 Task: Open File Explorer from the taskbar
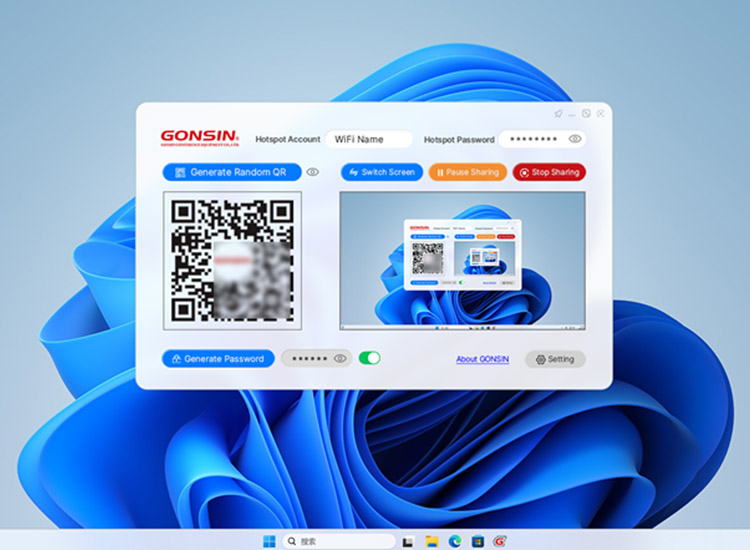432,541
